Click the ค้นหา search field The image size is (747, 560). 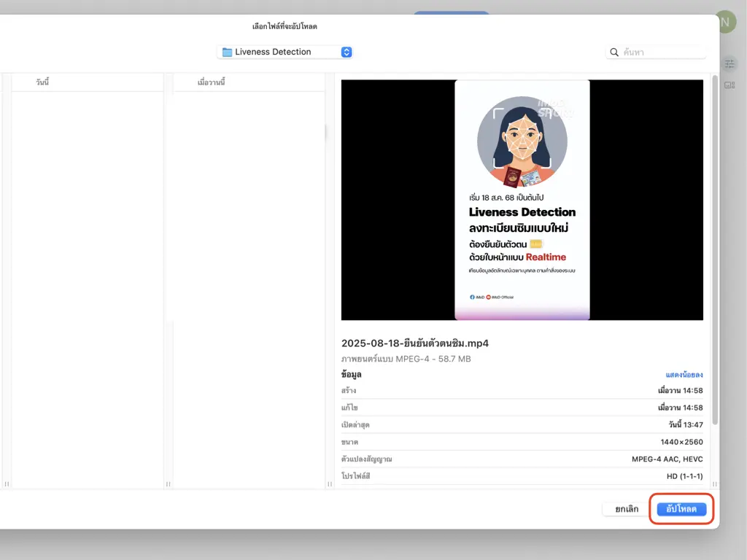[662, 52]
